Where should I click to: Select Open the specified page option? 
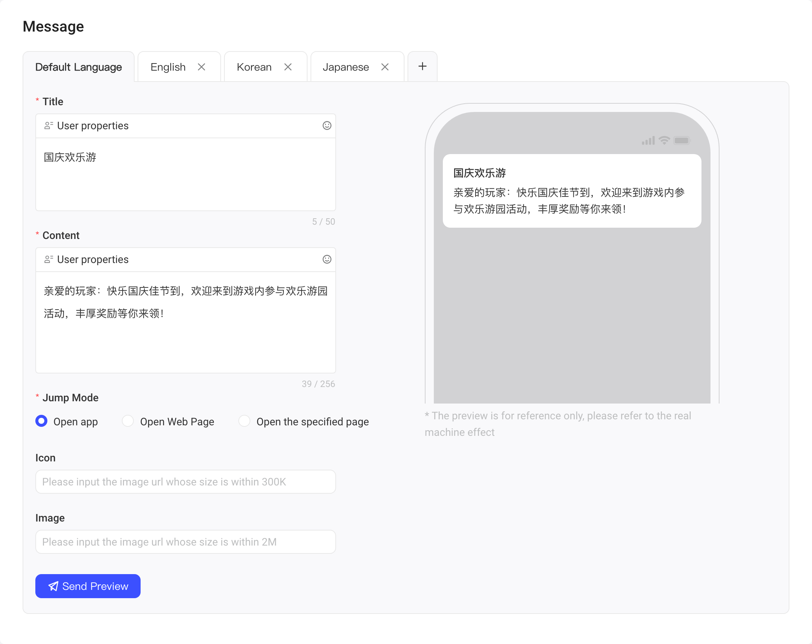pos(244,421)
